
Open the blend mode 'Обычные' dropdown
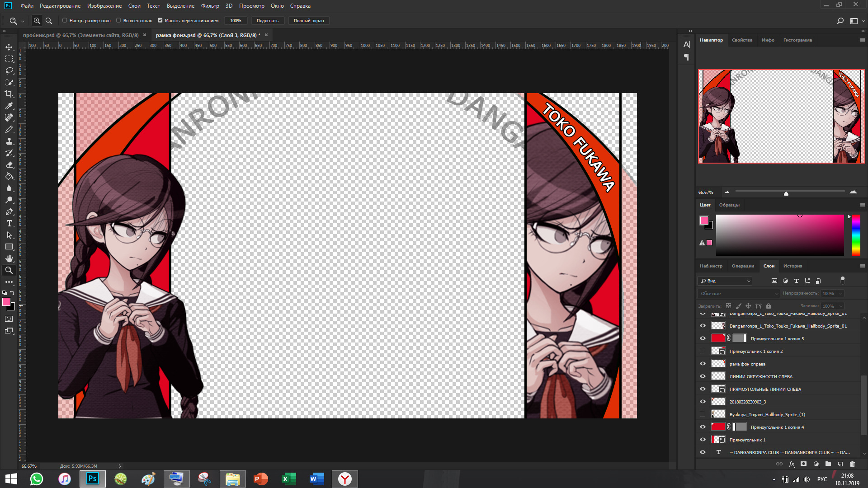pos(738,294)
